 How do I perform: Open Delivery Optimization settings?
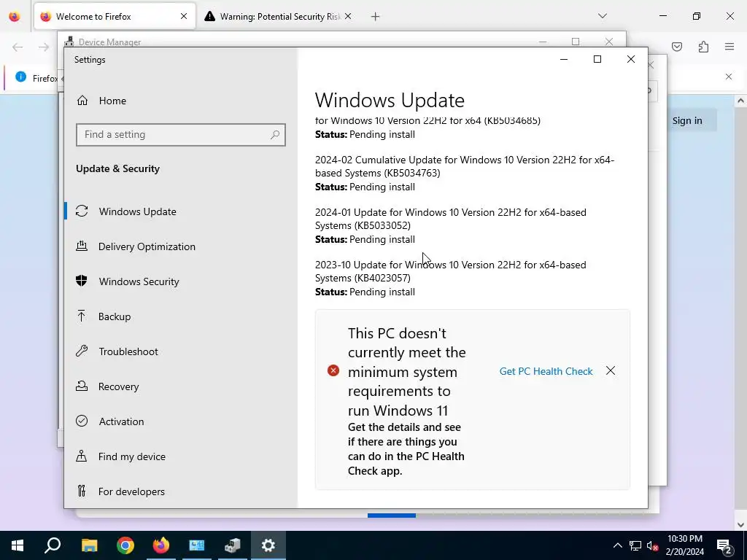coord(147,246)
